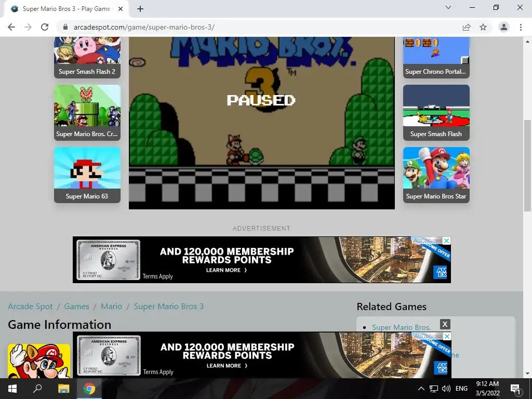Click LEARN MORE in top ad
The image size is (532, 399).
[x=227, y=270]
